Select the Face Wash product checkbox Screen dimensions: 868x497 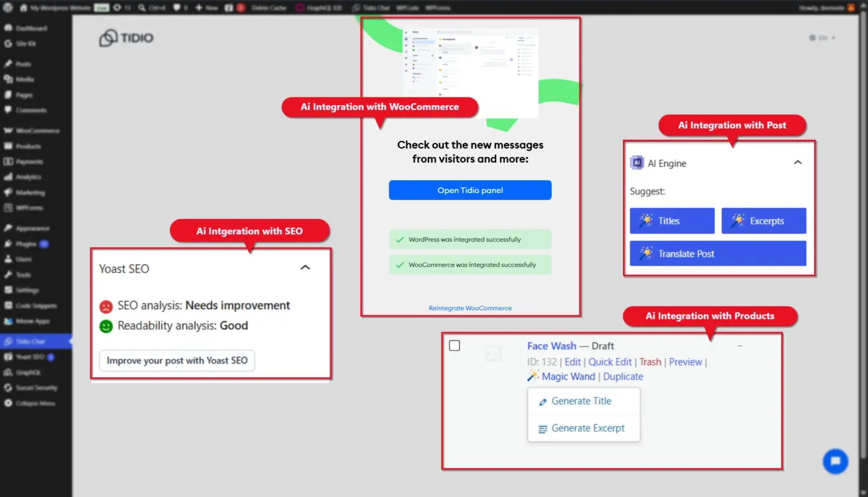tap(455, 345)
